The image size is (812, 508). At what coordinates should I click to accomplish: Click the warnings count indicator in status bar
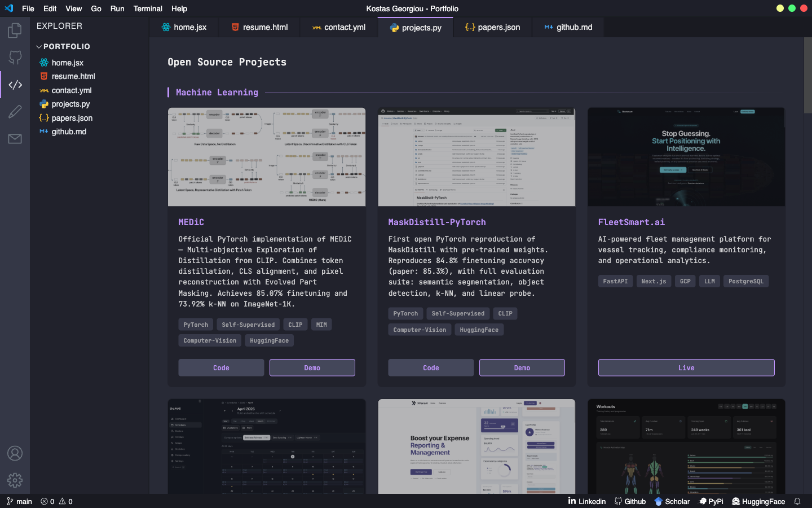point(65,501)
